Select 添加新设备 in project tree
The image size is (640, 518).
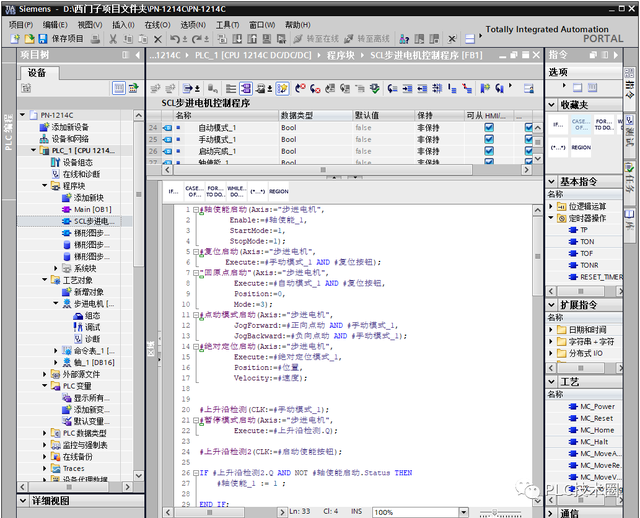tap(64, 127)
